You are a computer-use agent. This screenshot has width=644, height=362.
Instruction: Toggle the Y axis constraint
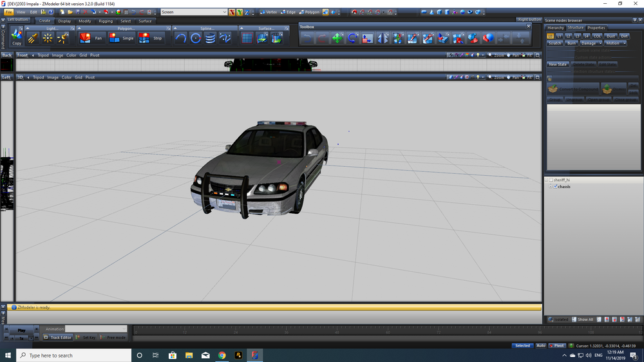pyautogui.click(x=240, y=12)
